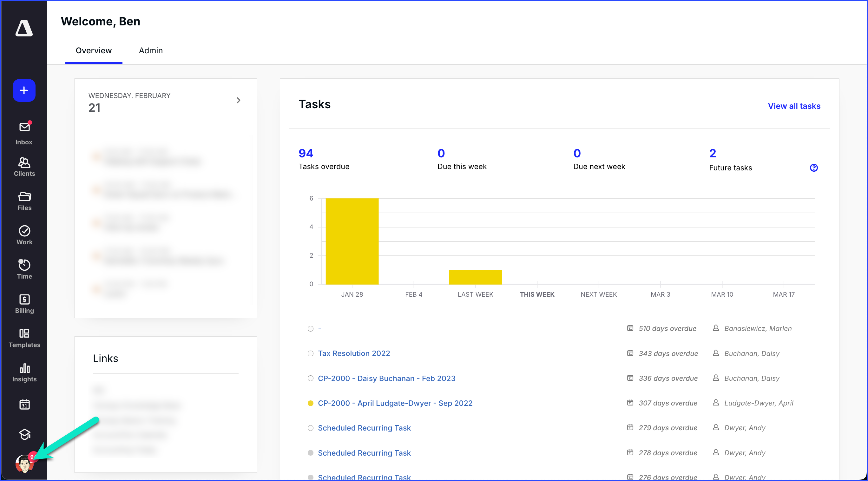868x481 pixels.
Task: Click calendar icon beside 307 days overdue
Action: pyautogui.click(x=630, y=402)
